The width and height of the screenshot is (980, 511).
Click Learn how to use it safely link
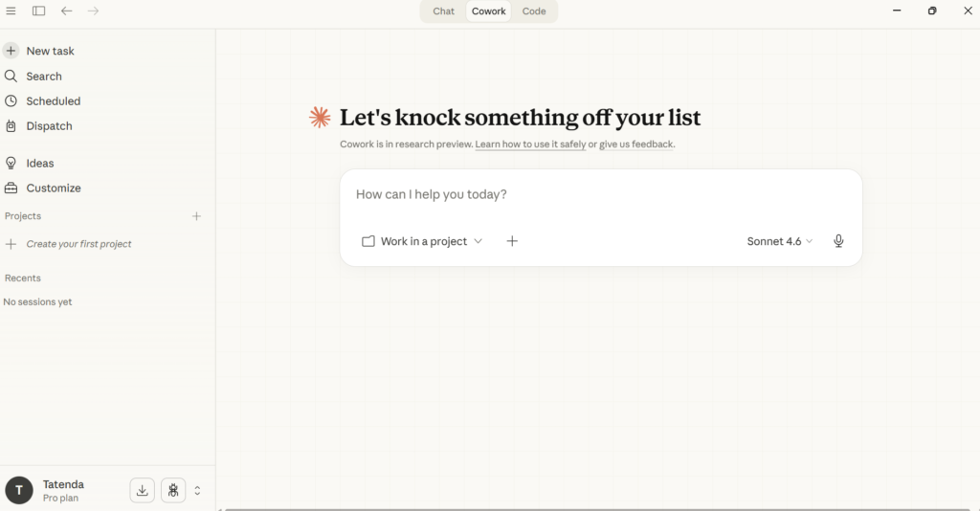(x=530, y=144)
